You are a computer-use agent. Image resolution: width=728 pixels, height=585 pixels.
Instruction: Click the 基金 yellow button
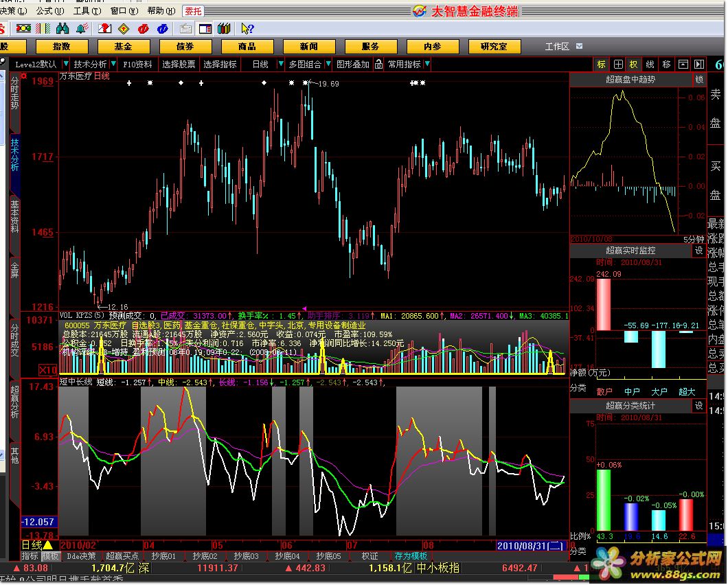(124, 47)
